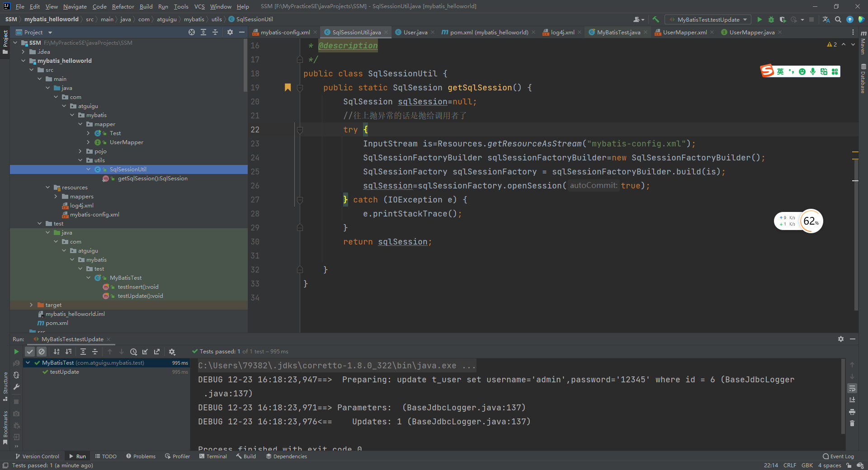Open the Navigate menu

click(x=75, y=6)
